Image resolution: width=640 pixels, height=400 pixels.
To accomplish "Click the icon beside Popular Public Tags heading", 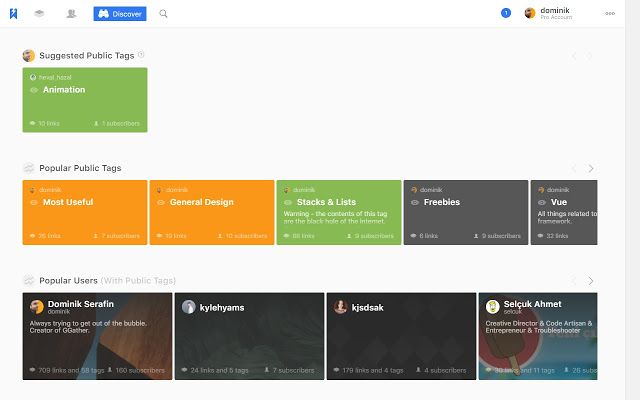I will (29, 168).
